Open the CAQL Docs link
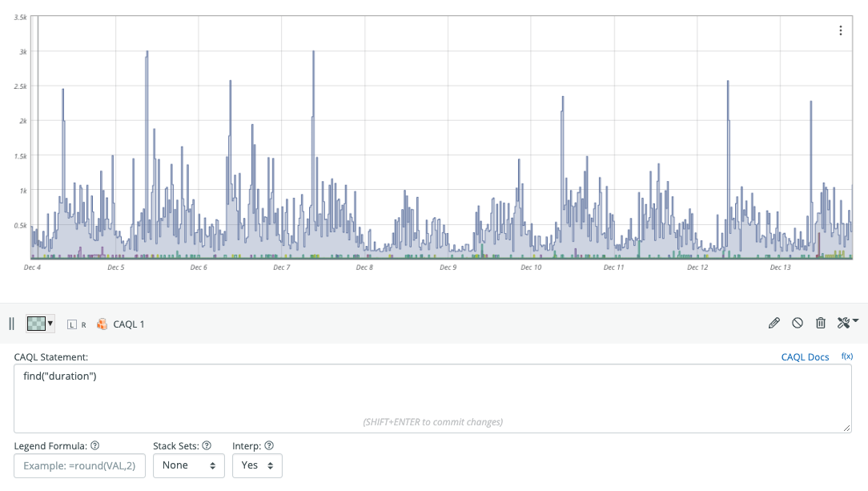 click(805, 357)
